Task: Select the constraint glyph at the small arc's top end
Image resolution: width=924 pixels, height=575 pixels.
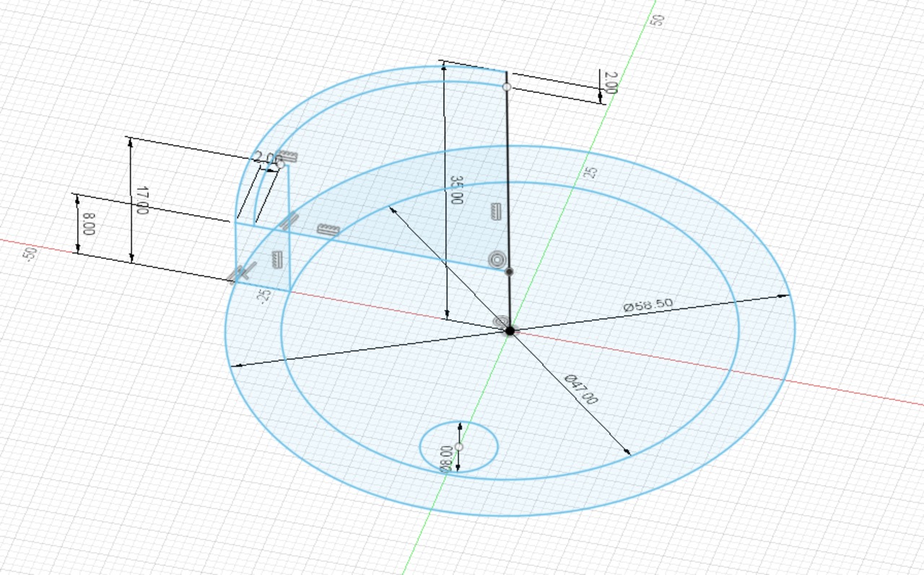Action: coord(287,157)
